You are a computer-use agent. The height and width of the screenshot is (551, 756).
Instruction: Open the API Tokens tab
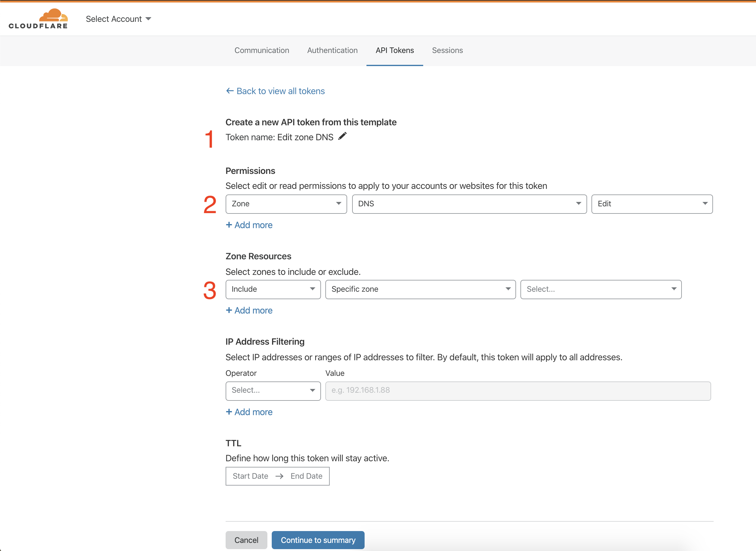(395, 50)
